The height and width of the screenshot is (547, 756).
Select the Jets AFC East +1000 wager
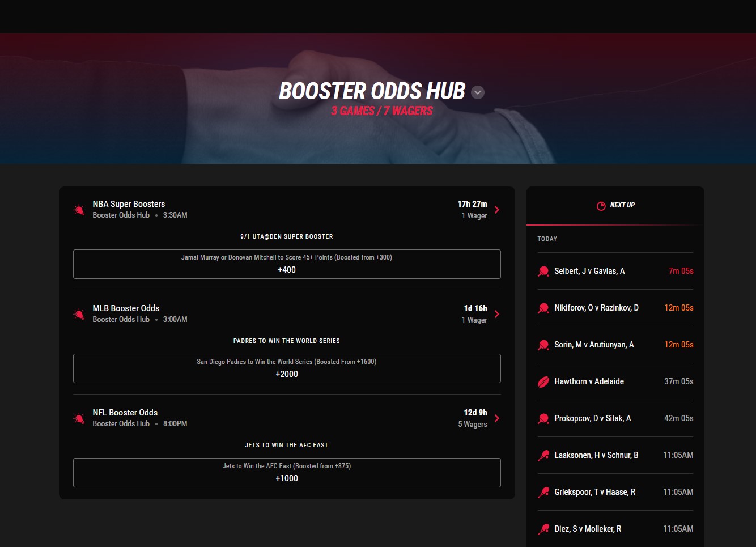tap(287, 473)
